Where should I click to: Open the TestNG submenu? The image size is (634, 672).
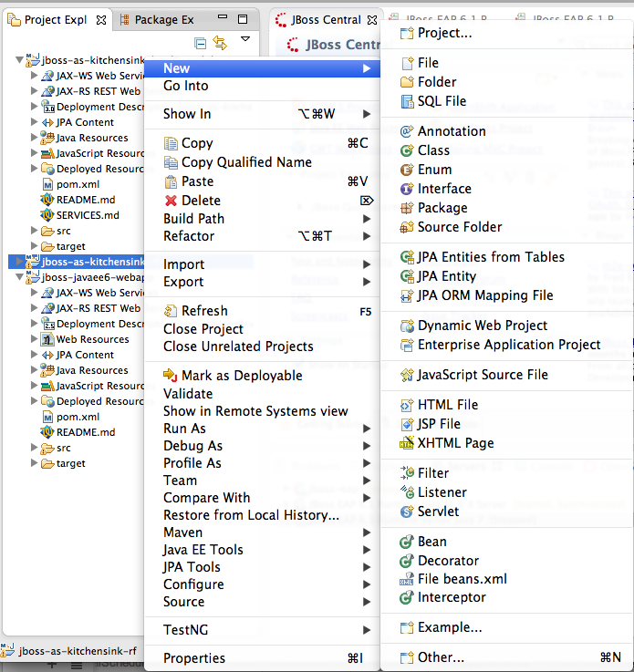[263, 630]
